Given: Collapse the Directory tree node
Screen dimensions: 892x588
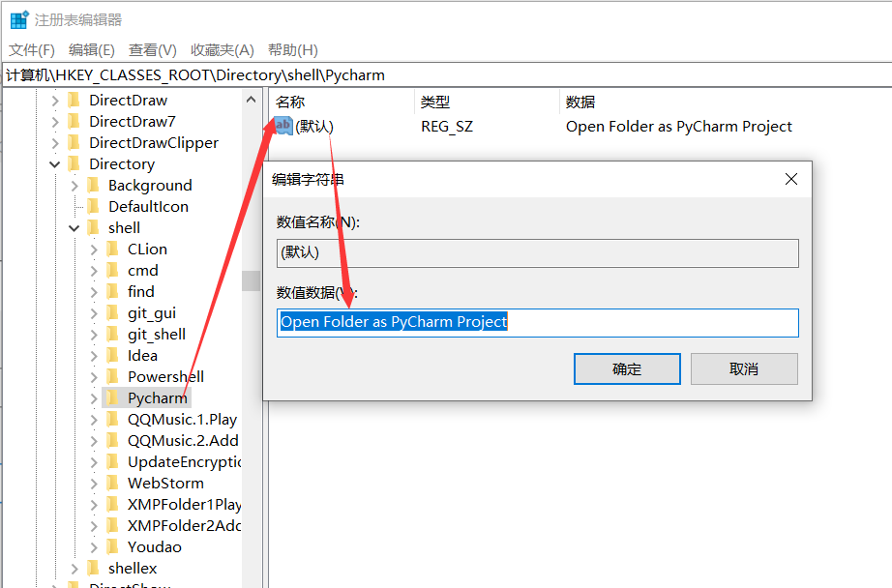Looking at the screenshot, I should coord(55,163).
